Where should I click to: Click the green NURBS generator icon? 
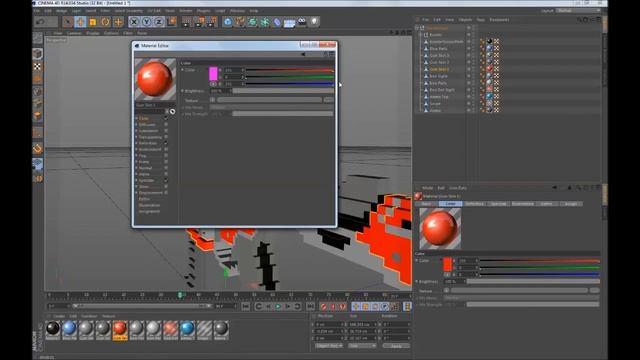click(252, 22)
